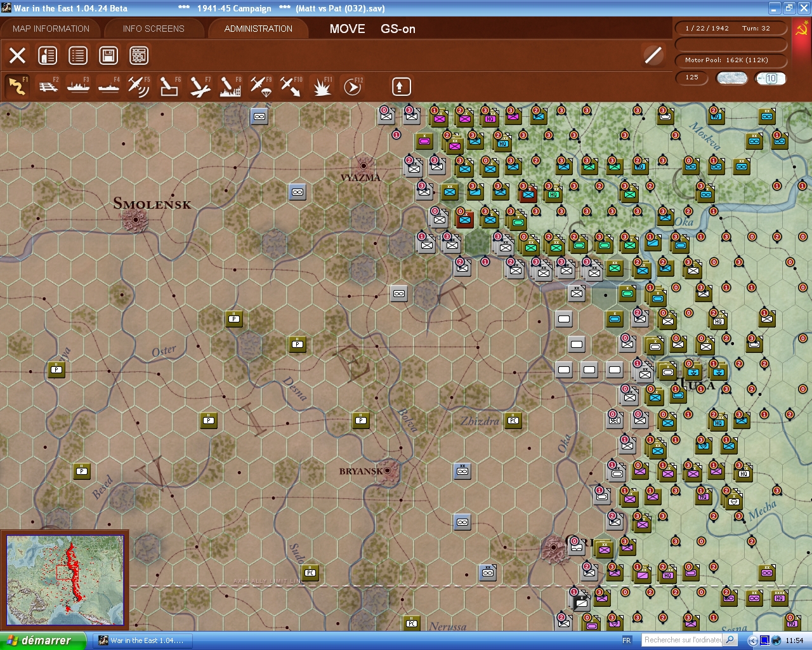The image size is (812, 650).
Task: Click the Rechercher sur l'ordinateur search box
Action: pyautogui.click(x=682, y=640)
